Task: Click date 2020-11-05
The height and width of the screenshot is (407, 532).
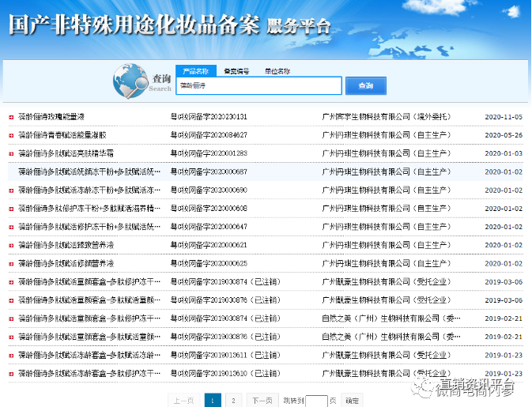Action: tap(504, 117)
